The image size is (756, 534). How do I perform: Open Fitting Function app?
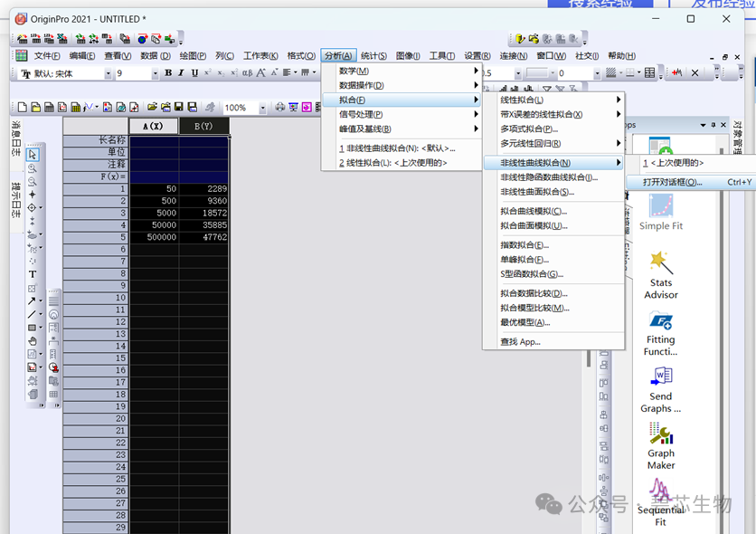point(660,333)
